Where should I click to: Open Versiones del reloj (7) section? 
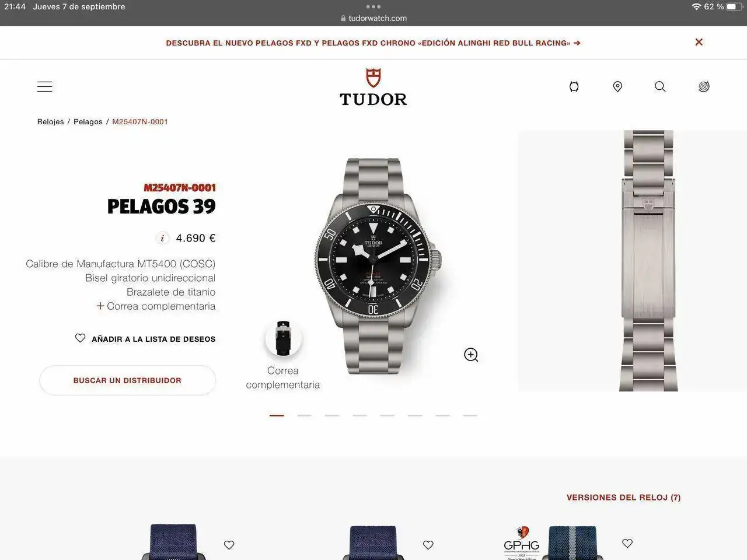(x=623, y=498)
